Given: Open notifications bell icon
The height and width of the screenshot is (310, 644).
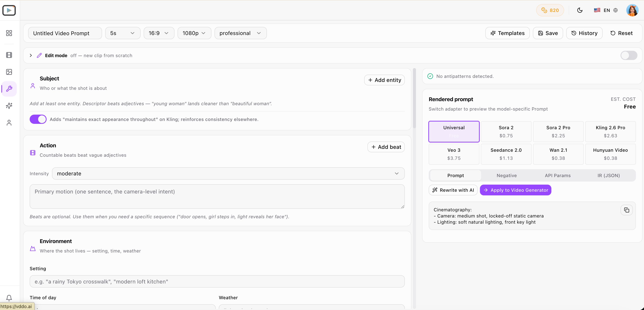Looking at the screenshot, I should coord(9,297).
